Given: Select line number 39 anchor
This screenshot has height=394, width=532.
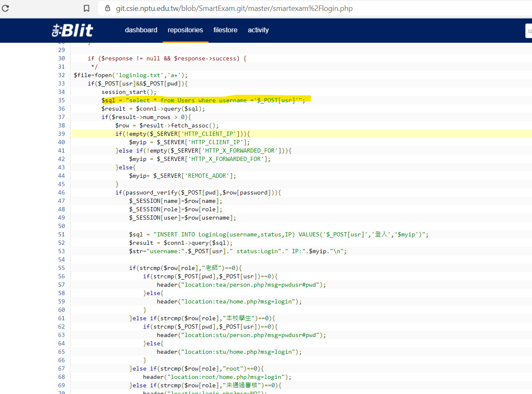Looking at the screenshot, I should (x=61, y=134).
